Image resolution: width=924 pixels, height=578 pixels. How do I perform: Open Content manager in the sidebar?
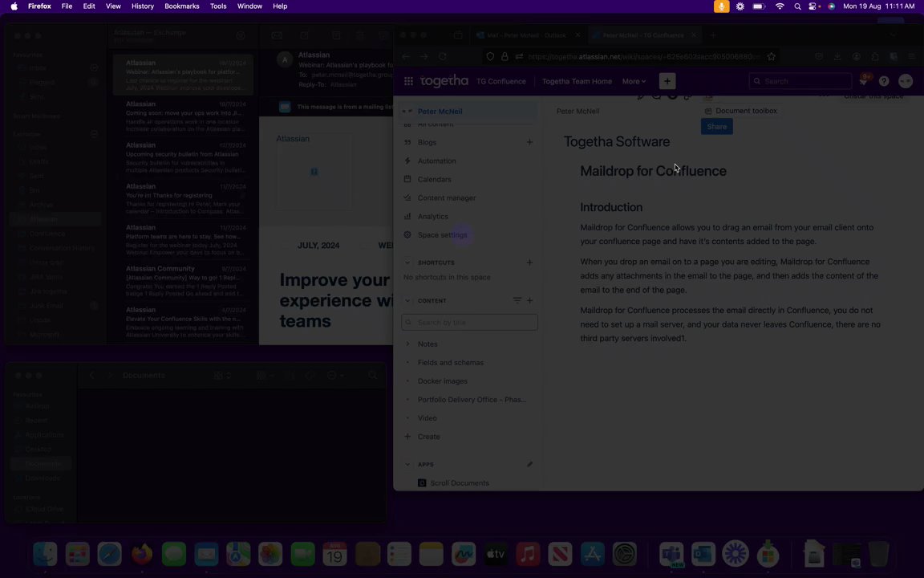(447, 198)
